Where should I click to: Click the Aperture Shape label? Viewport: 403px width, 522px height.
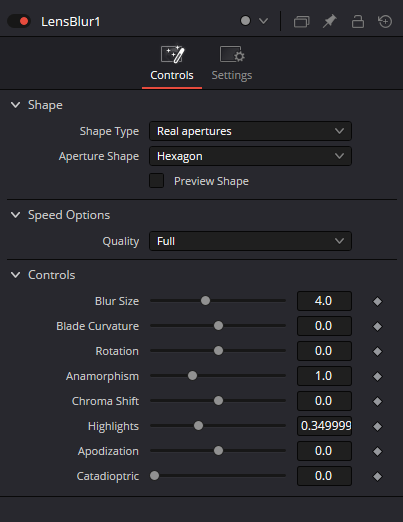[99, 156]
